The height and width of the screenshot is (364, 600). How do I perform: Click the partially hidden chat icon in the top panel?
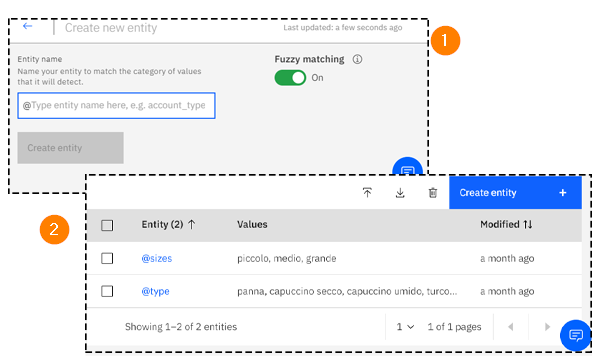point(408,166)
